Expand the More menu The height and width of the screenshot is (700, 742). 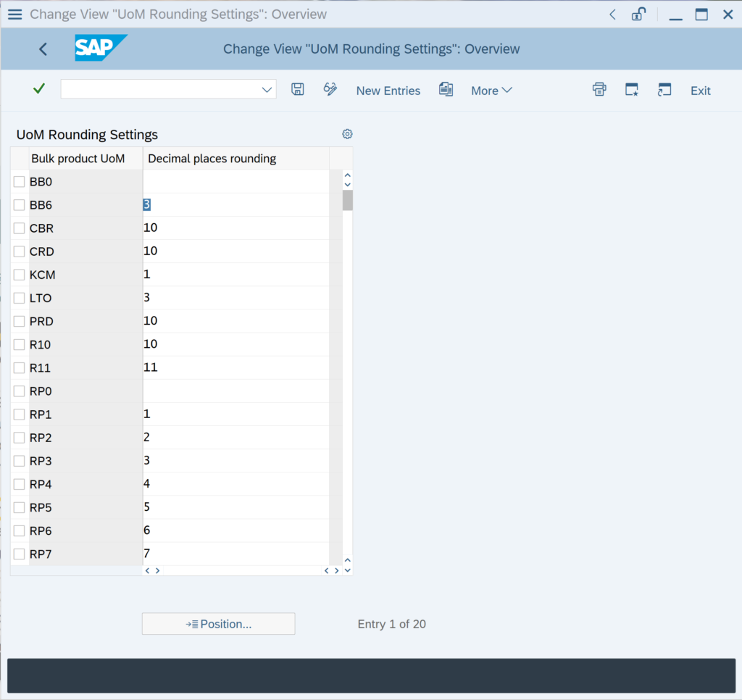point(491,91)
